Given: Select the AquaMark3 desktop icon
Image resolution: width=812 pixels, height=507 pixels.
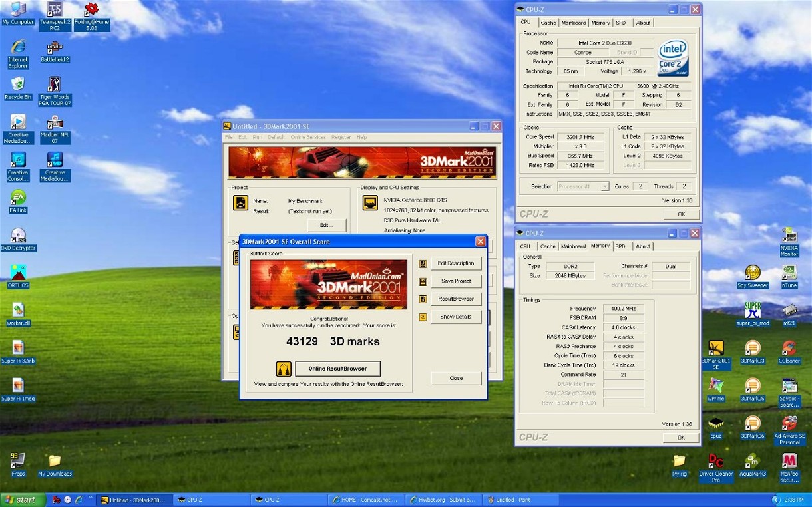Looking at the screenshot, I should (x=753, y=464).
